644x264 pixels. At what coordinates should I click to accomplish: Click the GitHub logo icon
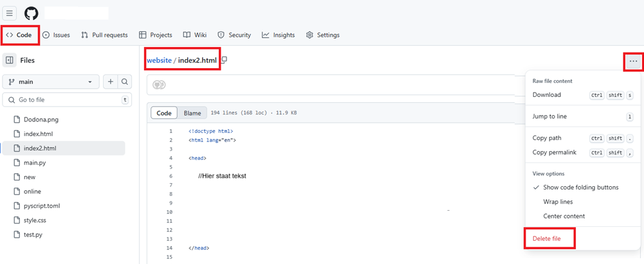(x=32, y=13)
